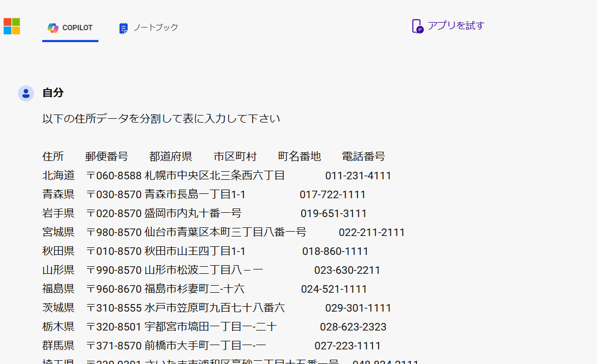The height and width of the screenshot is (364, 597).
Task: Click 宮城県 in the address list
Action: click(x=58, y=232)
